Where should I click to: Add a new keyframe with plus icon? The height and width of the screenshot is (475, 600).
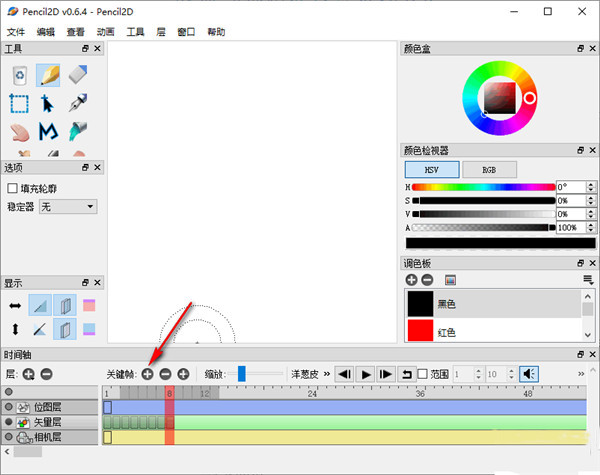point(147,374)
